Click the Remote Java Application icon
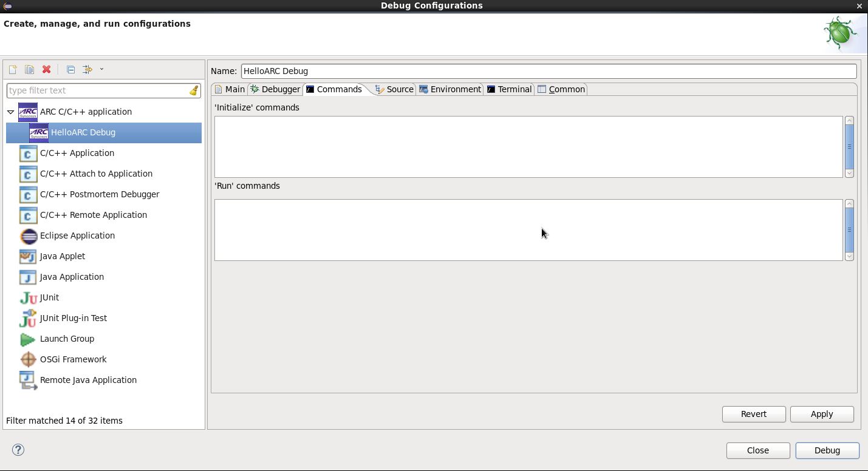The image size is (868, 471). (x=28, y=380)
